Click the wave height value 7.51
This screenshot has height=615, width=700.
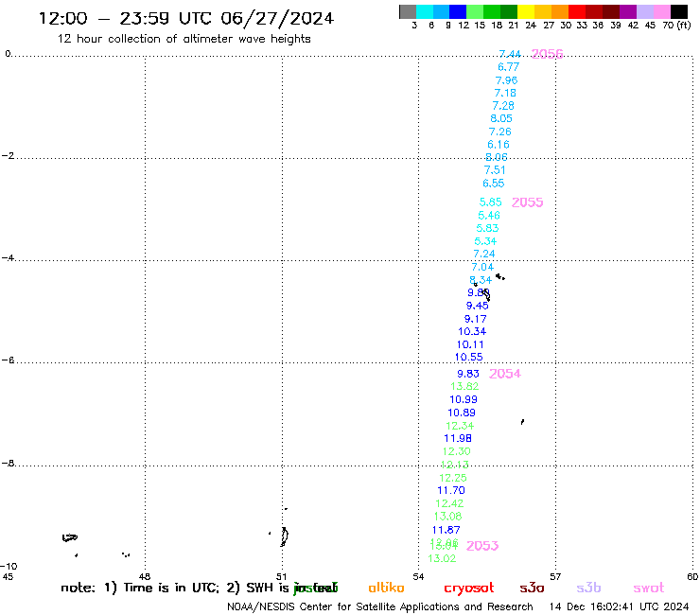(495, 170)
